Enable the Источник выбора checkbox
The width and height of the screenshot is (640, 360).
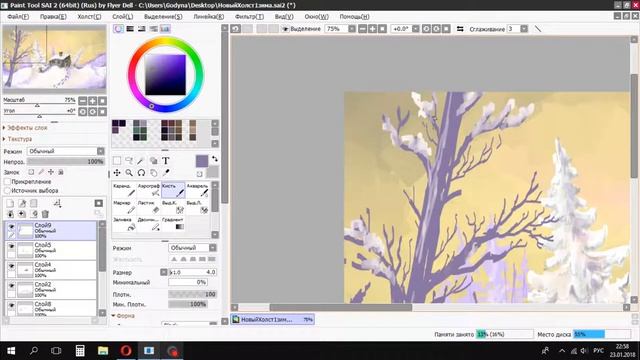coord(7,191)
